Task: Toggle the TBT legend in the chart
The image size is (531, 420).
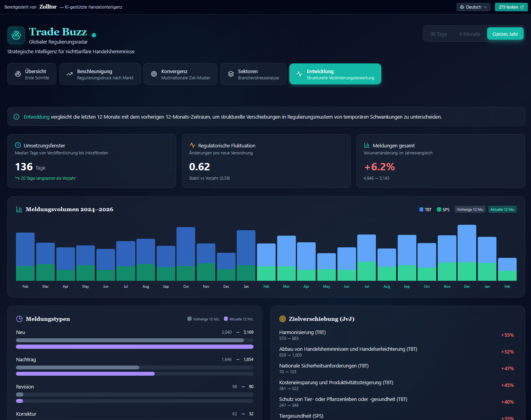Action: coord(425,209)
